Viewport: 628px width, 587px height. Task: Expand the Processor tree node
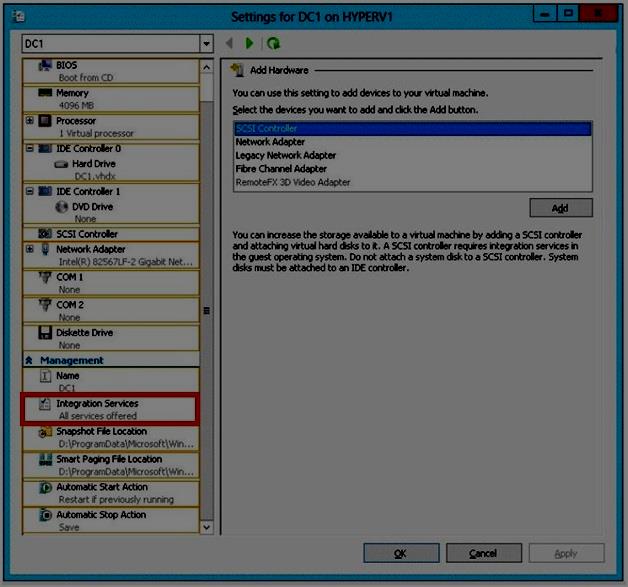tap(30, 120)
